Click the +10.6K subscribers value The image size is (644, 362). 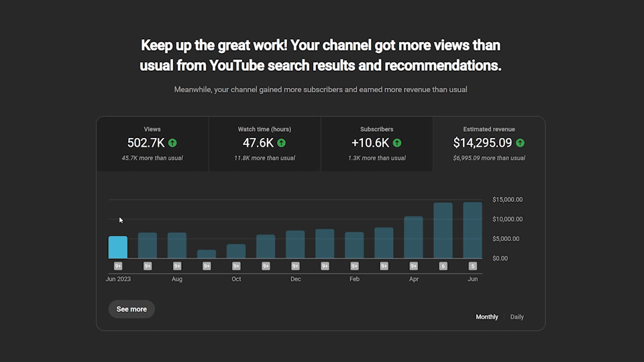point(370,143)
